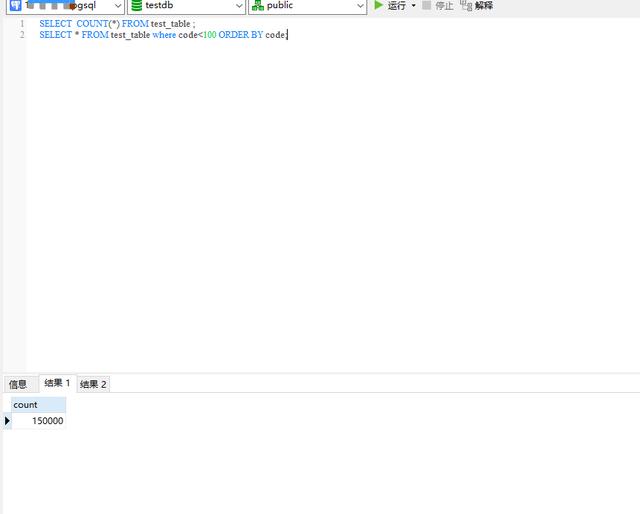Viewport: 640px width, 514px height.
Task: Click the ORDER BY keyword in line 2
Action: pyautogui.click(x=241, y=35)
